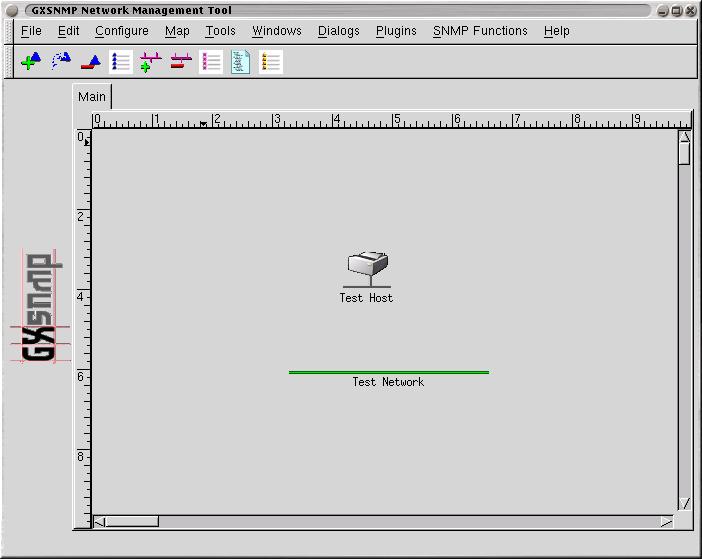Click the add host toolbar icon
Viewport: 702px width, 559px height.
click(31, 62)
